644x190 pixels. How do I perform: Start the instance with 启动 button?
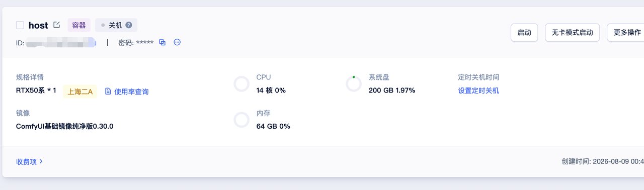tap(524, 32)
